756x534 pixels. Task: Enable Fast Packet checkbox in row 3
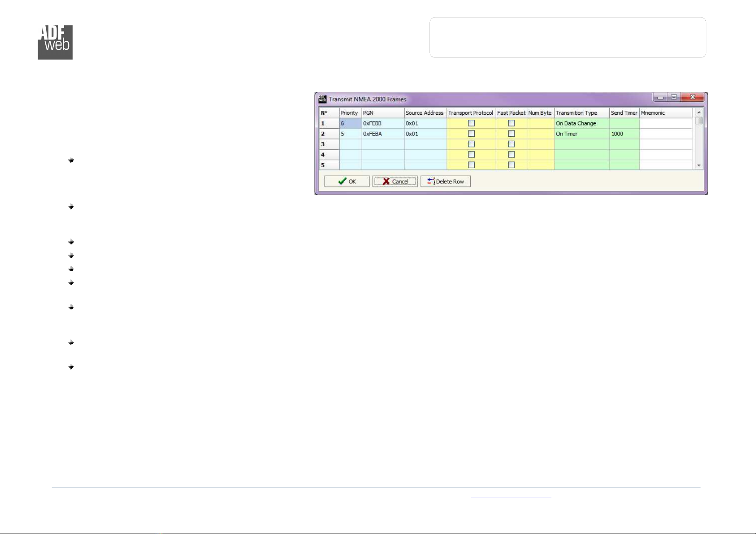[x=511, y=144]
